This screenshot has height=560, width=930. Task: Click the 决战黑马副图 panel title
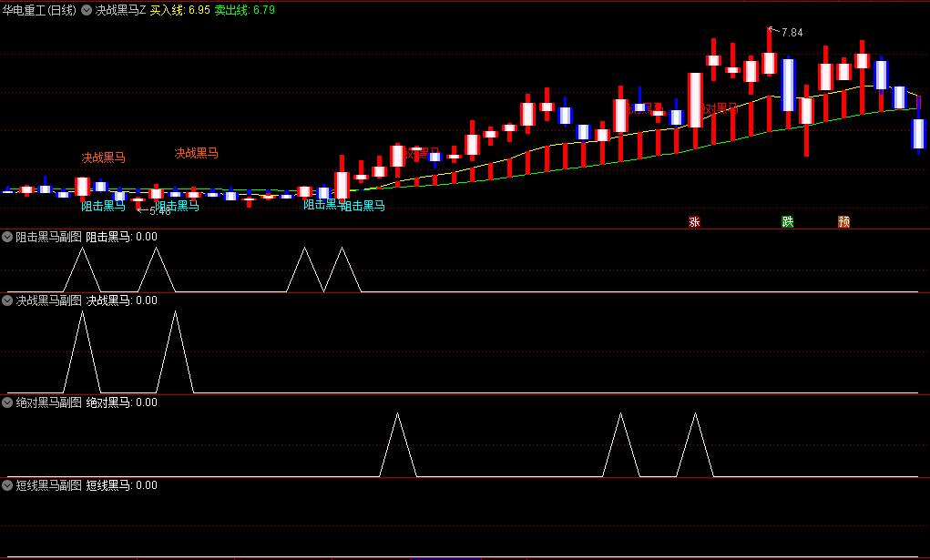(48, 300)
